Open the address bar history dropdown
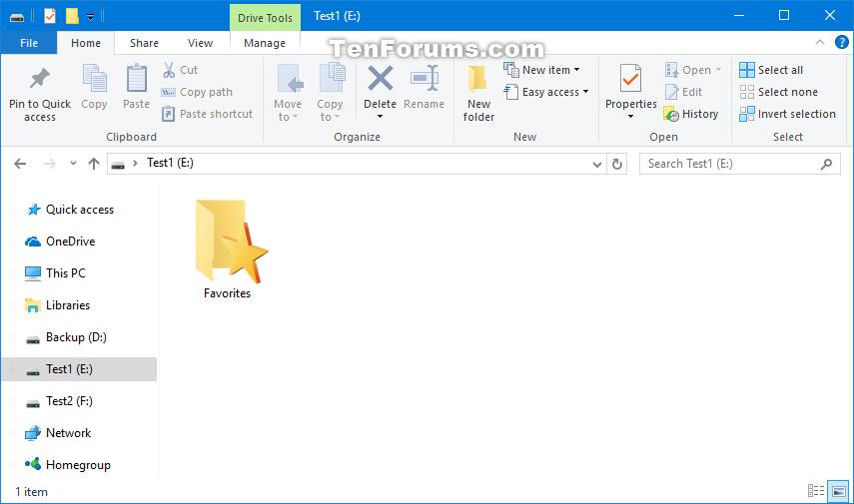The height and width of the screenshot is (504, 854). click(x=597, y=165)
